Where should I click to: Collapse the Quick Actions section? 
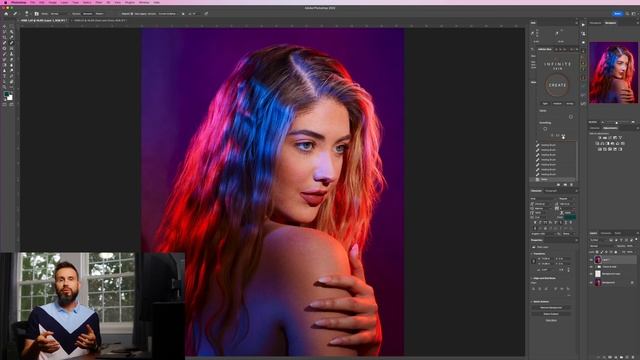(x=532, y=302)
